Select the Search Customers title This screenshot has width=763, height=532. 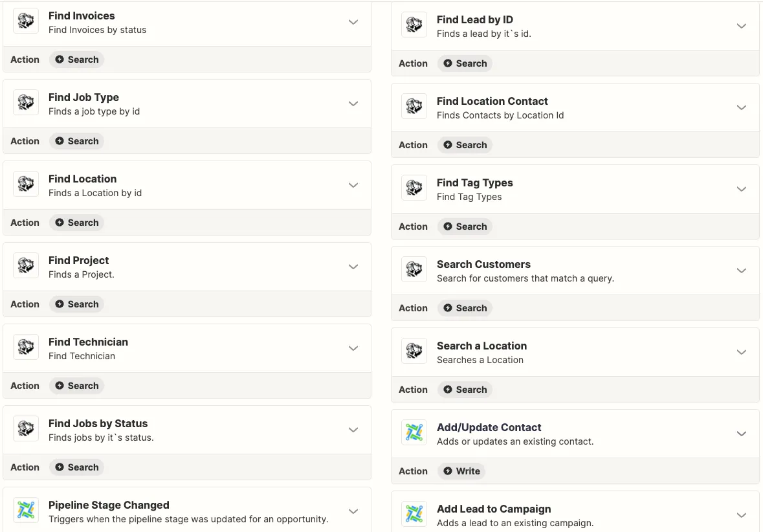click(x=483, y=264)
